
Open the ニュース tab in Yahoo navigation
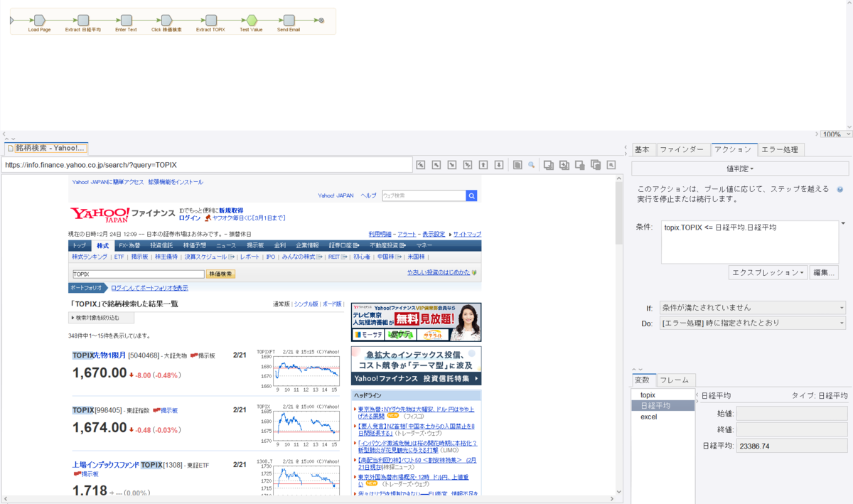pos(226,245)
